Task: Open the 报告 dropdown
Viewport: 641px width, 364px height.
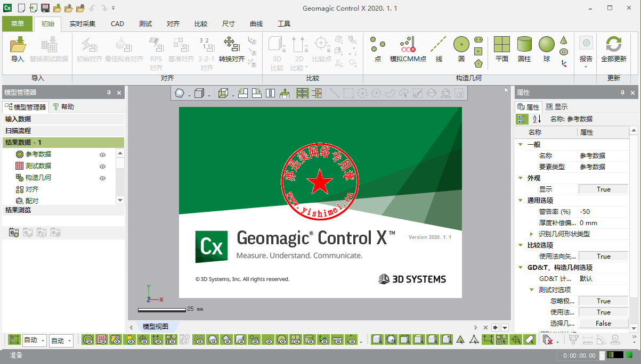Action: point(586,66)
